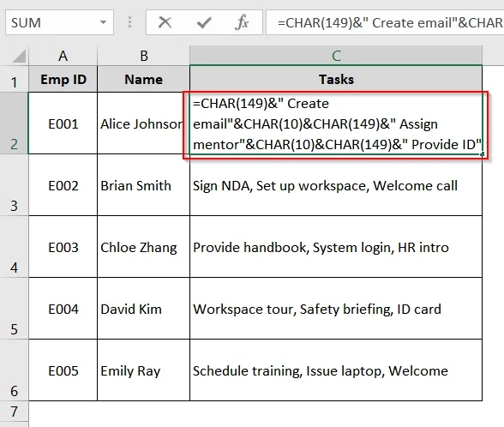
Task: Select cell containing E001
Action: coord(63,123)
